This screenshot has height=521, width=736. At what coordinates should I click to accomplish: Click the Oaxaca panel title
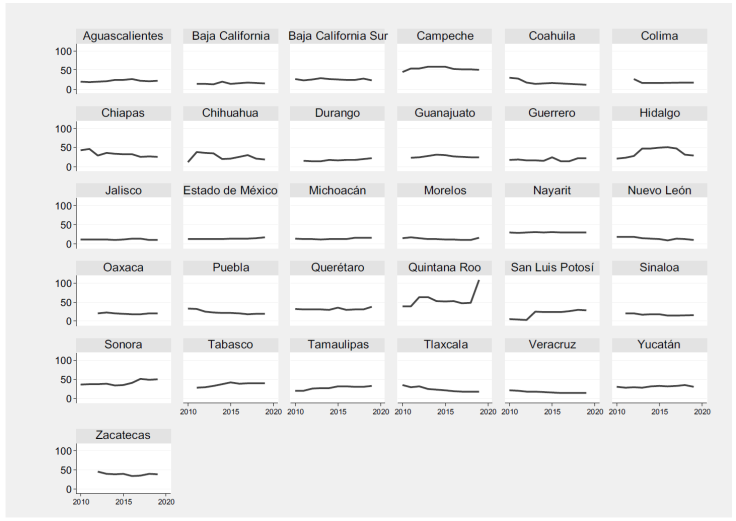tap(124, 268)
